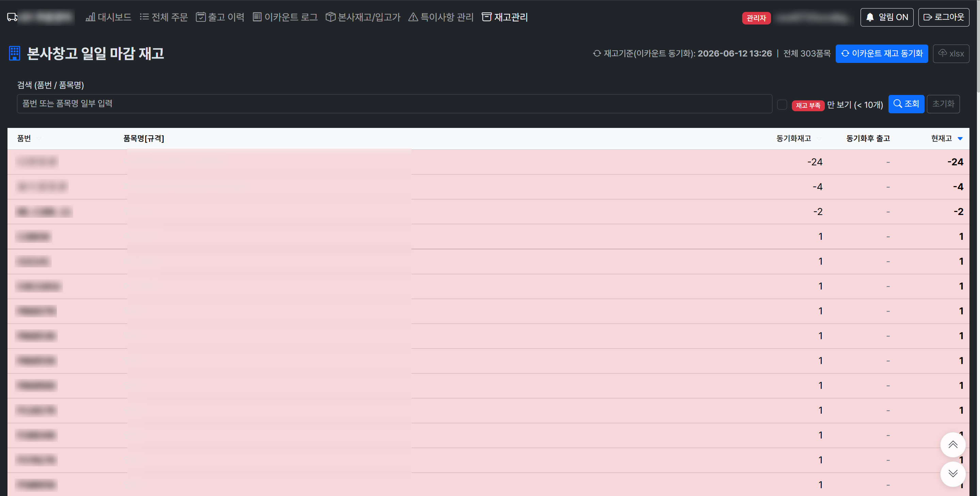
Task: Click the 조회 search button
Action: 906,104
